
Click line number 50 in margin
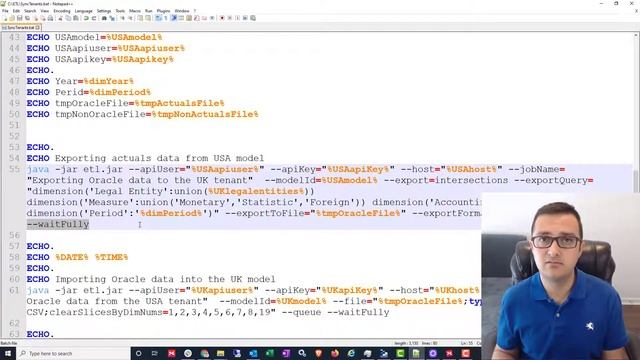[x=14, y=114]
